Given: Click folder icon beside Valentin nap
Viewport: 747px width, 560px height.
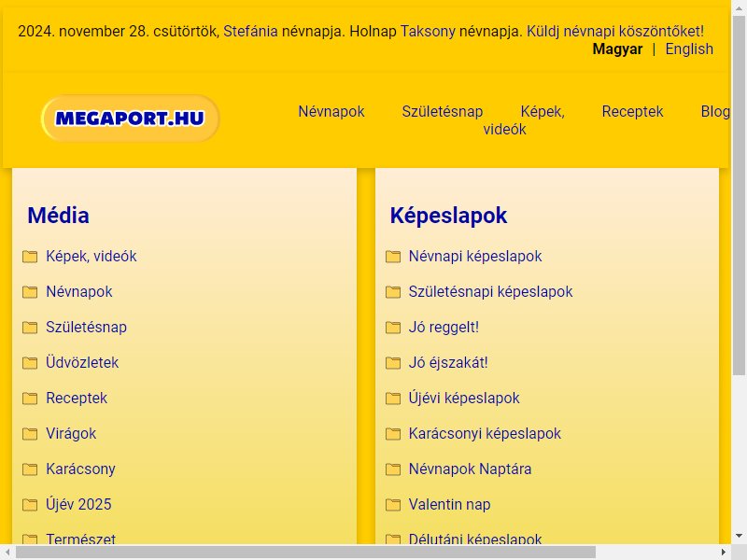Looking at the screenshot, I should click(393, 505).
